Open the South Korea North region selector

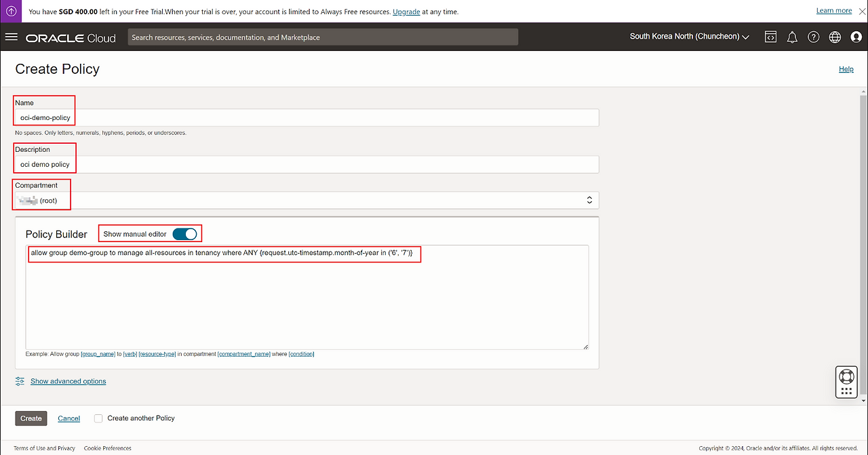coord(689,37)
